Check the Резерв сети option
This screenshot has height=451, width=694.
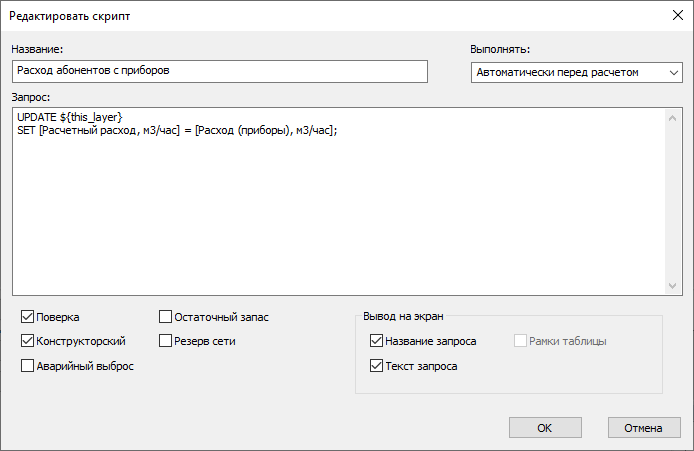pos(167,341)
